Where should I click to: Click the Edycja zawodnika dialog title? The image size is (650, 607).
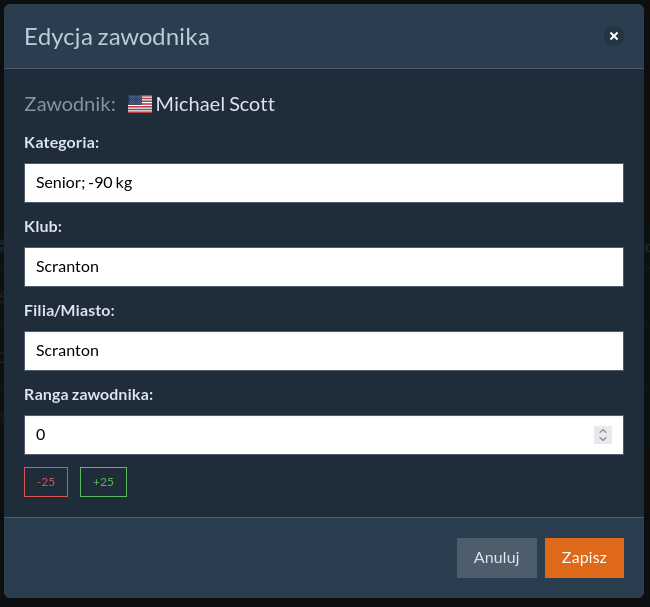click(117, 37)
